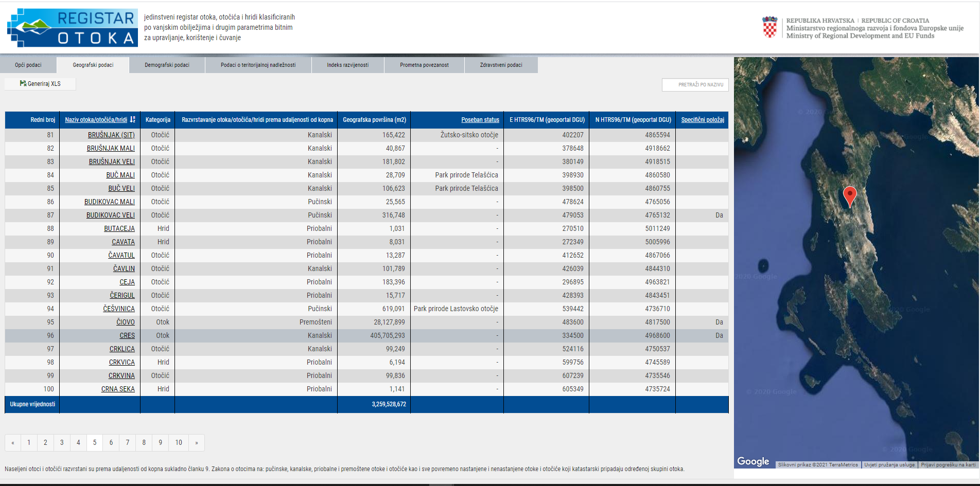Open the CRES island link
Viewport: 980px width, 486px height.
pyautogui.click(x=127, y=335)
